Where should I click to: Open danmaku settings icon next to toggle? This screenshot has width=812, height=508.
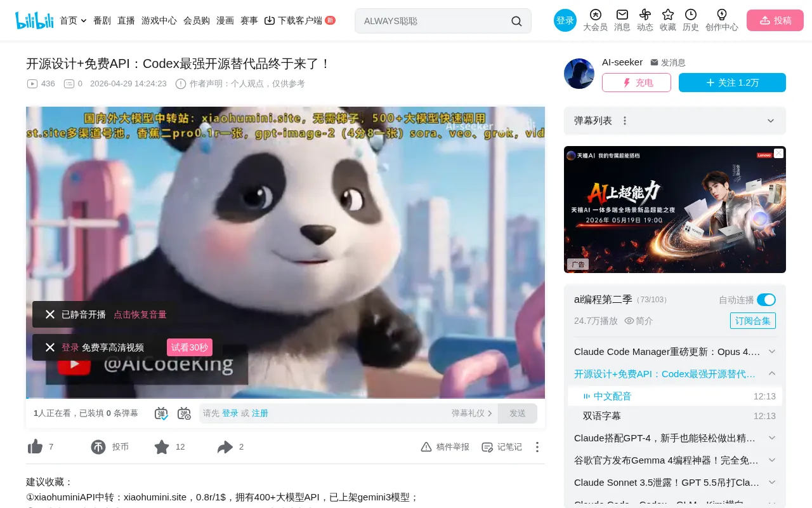tap(184, 413)
